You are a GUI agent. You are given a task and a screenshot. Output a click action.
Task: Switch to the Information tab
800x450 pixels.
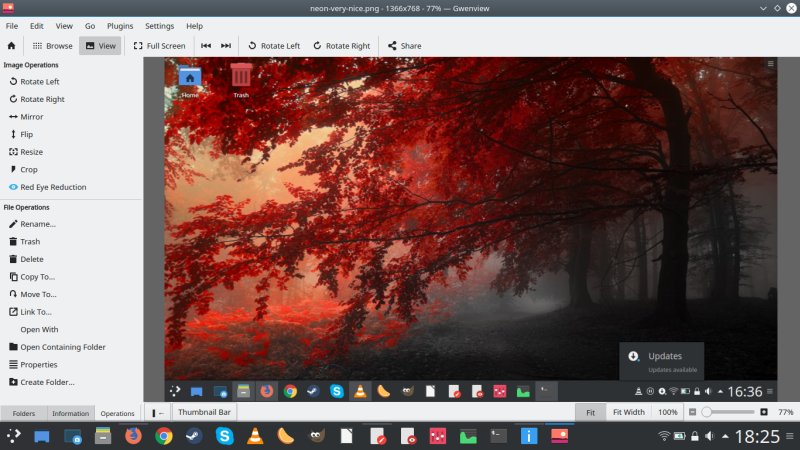[x=70, y=413]
